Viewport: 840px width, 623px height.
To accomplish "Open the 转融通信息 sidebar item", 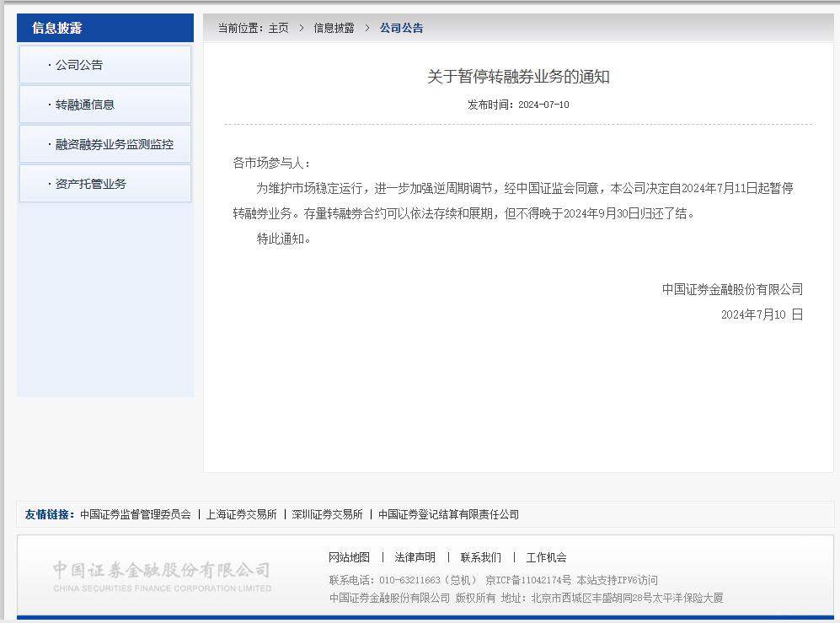I will [x=105, y=105].
